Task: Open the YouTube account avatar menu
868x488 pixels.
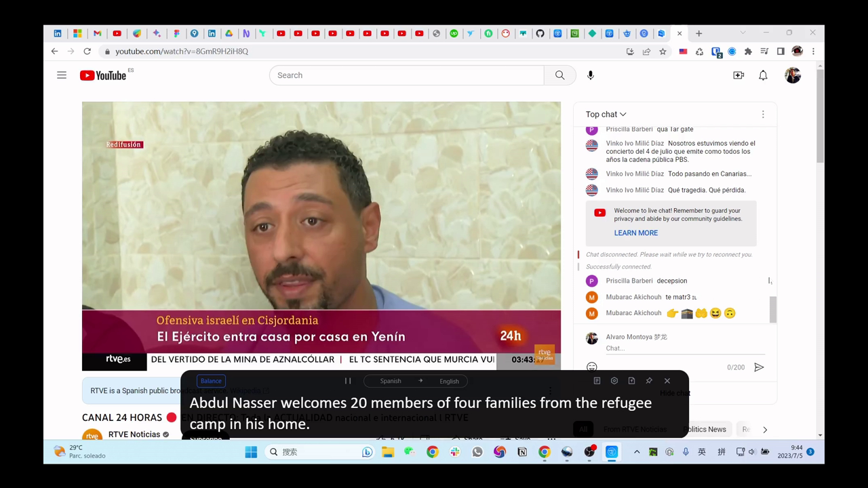Action: point(793,75)
